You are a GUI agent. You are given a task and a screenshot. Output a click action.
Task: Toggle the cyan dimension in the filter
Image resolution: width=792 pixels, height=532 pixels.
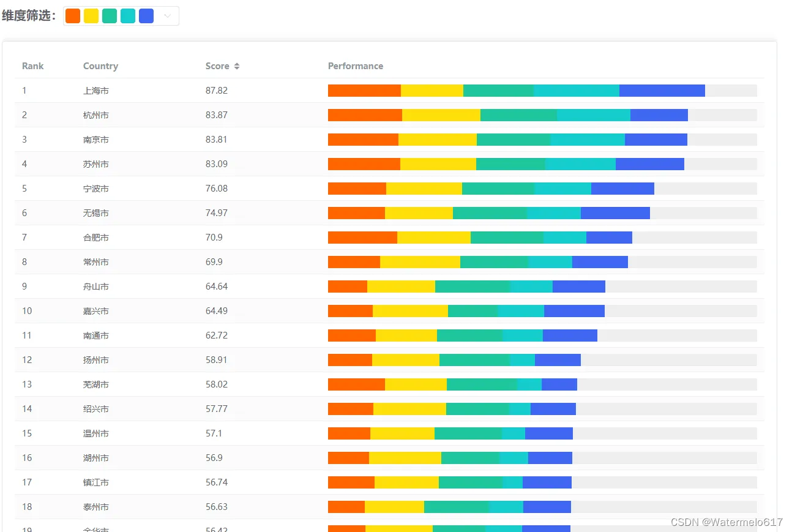pyautogui.click(x=128, y=17)
